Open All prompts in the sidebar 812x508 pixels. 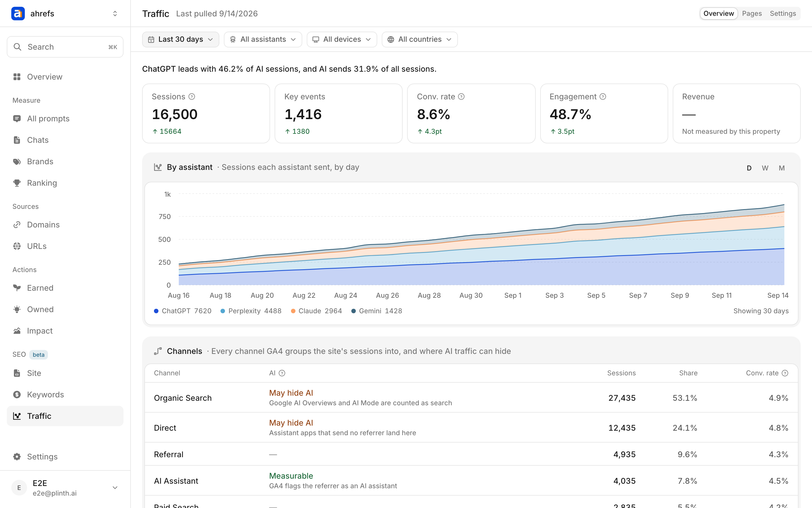65,119
